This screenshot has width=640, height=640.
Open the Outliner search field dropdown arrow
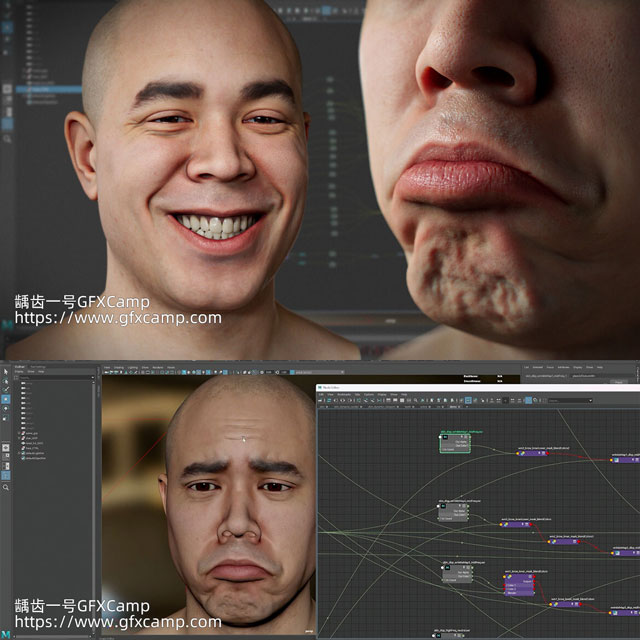pyautogui.click(x=93, y=378)
